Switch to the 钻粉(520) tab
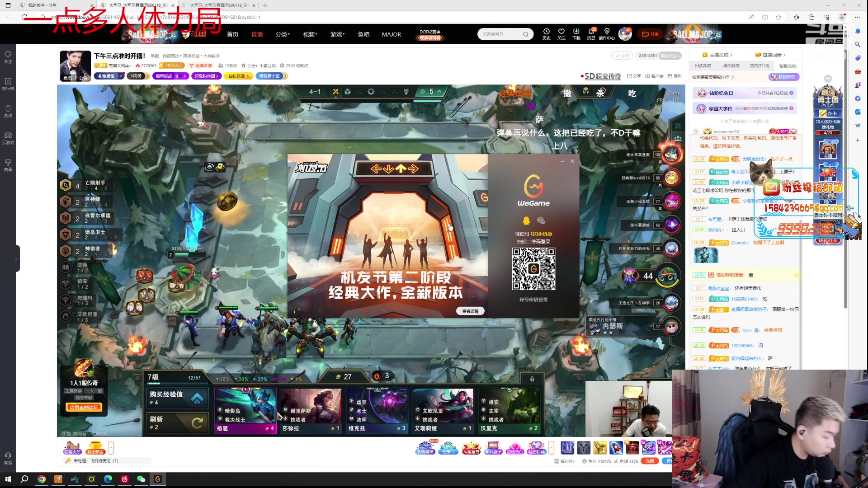868x488 pixels. tap(788, 66)
